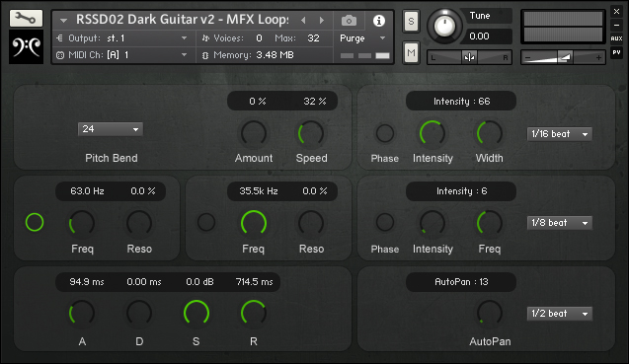Click the 'Intensity : 66' readout
The width and height of the screenshot is (629, 364).
tap(461, 102)
